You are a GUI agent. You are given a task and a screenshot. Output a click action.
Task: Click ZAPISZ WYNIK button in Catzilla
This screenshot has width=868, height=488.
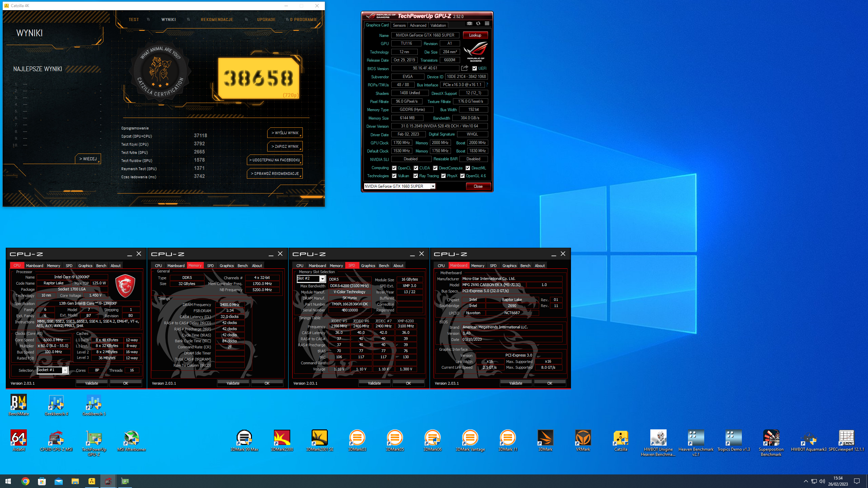[x=285, y=146]
